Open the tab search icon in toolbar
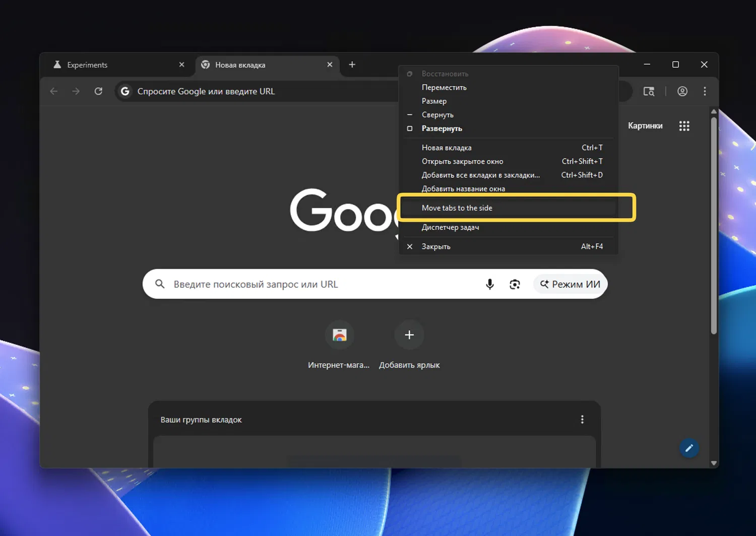The height and width of the screenshot is (536, 756). pos(649,91)
